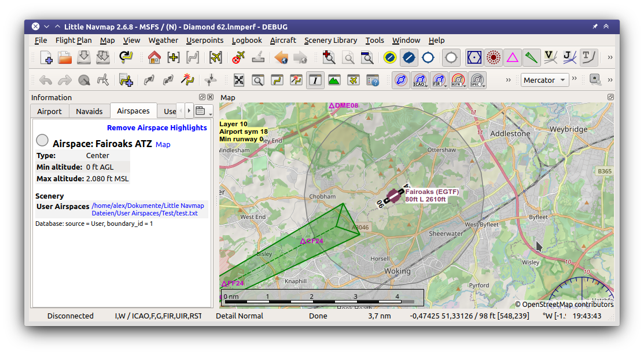Center map on the user aircraft
This screenshot has width=644, height=355.
[x=215, y=57]
